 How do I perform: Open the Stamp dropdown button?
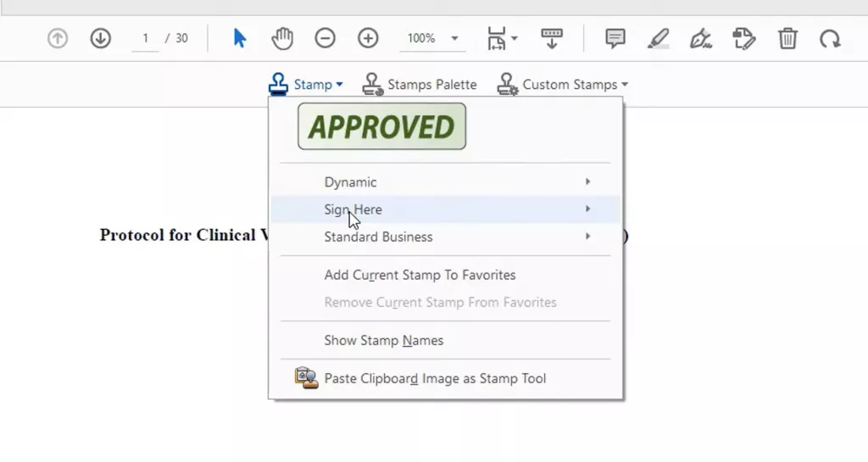305,85
